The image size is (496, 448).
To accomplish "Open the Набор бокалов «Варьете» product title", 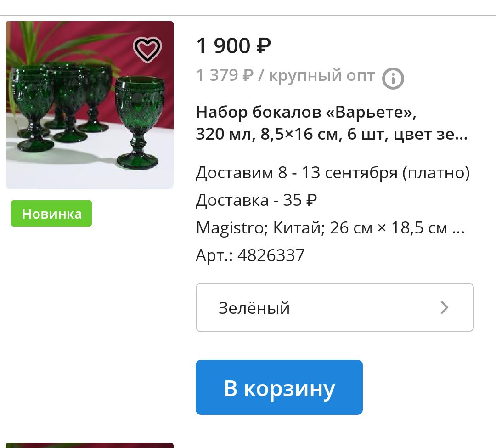I will click(332, 123).
